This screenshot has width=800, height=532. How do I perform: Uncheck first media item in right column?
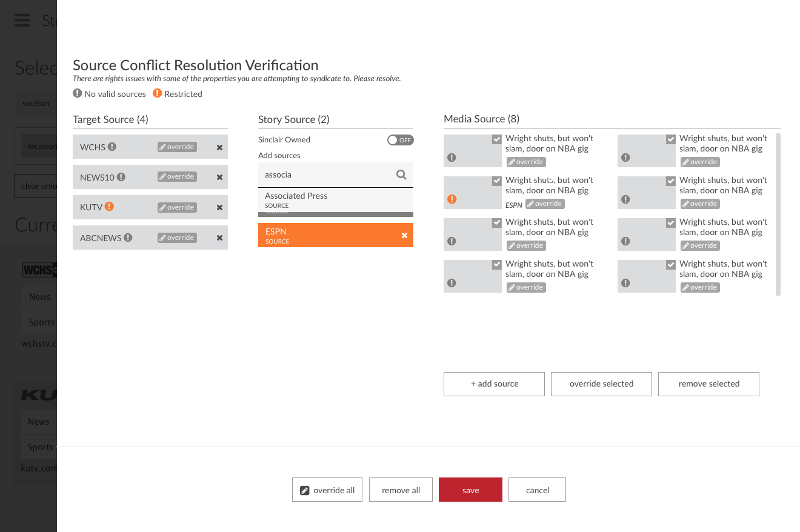pyautogui.click(x=671, y=139)
